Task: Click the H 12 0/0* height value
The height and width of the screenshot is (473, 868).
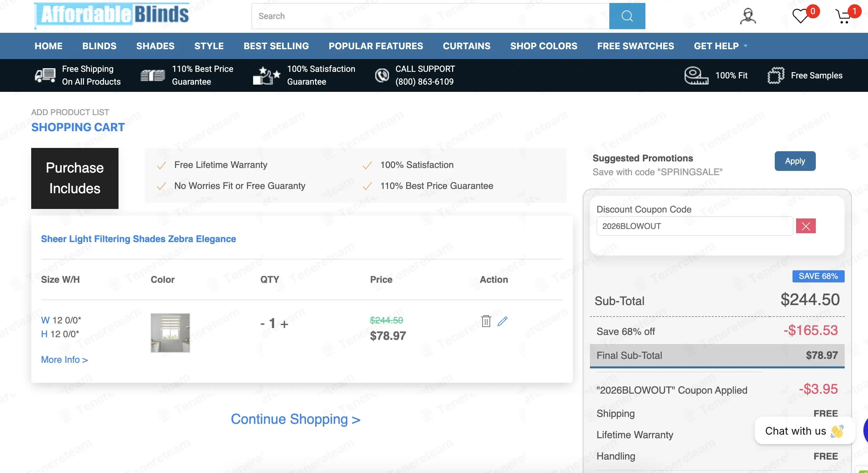Action: pos(60,334)
